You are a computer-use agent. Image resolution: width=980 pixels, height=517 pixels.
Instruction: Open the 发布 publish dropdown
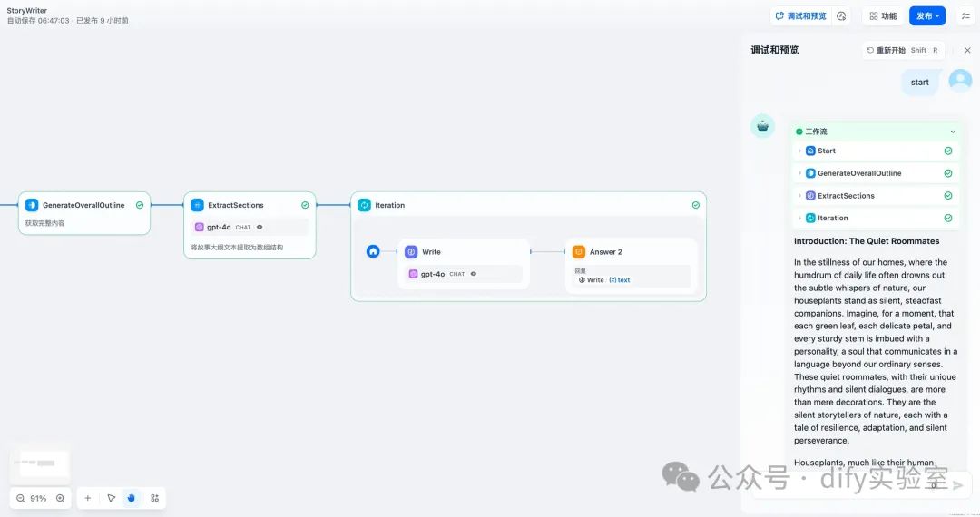927,15
